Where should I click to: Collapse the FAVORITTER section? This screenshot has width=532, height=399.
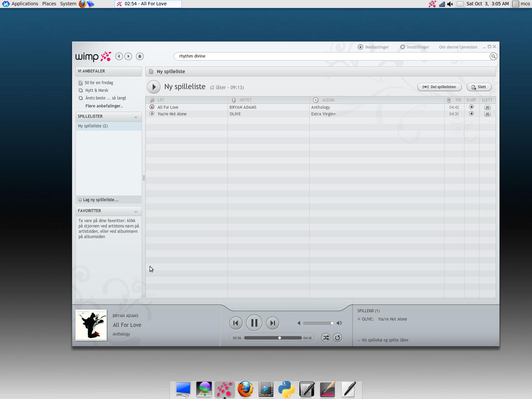tap(136, 211)
